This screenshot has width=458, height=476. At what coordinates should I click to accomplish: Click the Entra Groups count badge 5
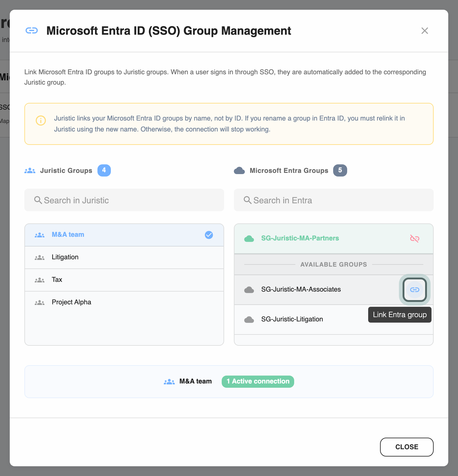click(x=340, y=170)
